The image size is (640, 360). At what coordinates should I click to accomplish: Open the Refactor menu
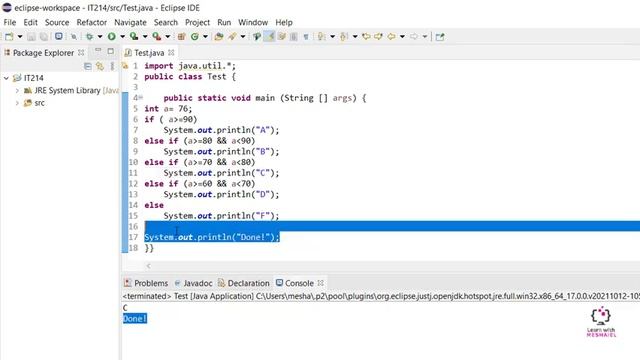click(91, 22)
